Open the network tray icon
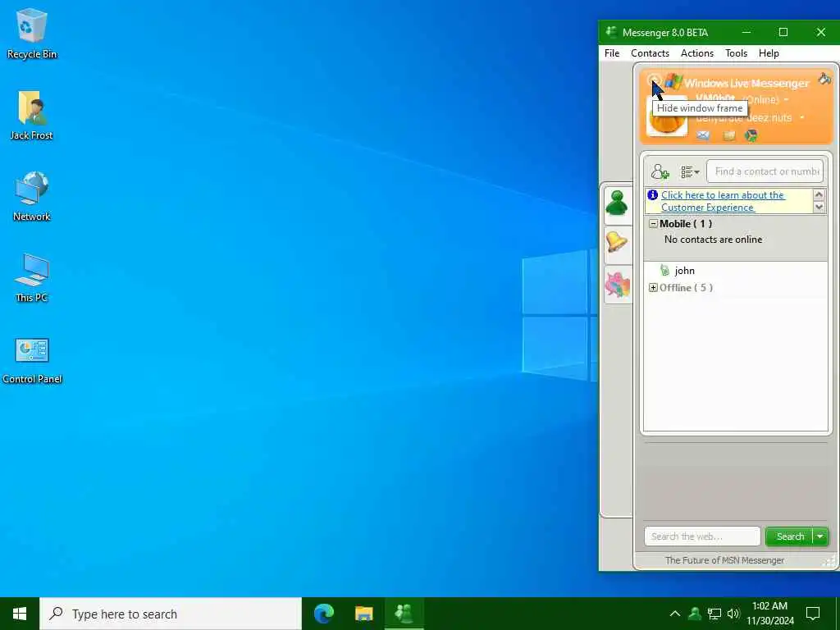This screenshot has height=630, width=840. coord(714,614)
